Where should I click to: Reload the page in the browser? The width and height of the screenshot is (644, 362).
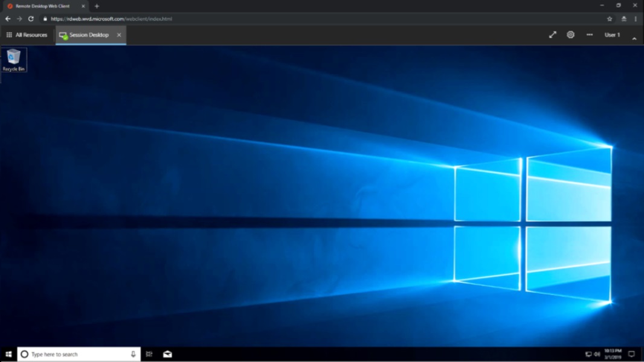[x=31, y=19]
